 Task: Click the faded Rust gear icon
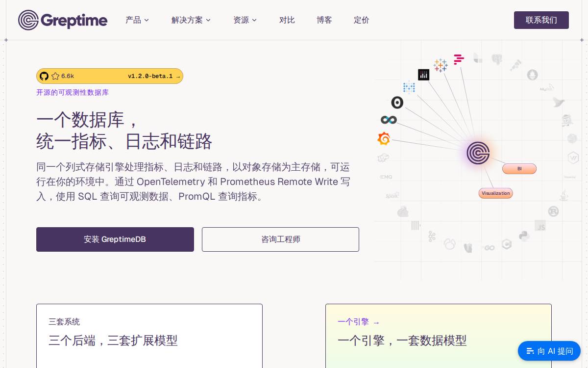point(554,211)
